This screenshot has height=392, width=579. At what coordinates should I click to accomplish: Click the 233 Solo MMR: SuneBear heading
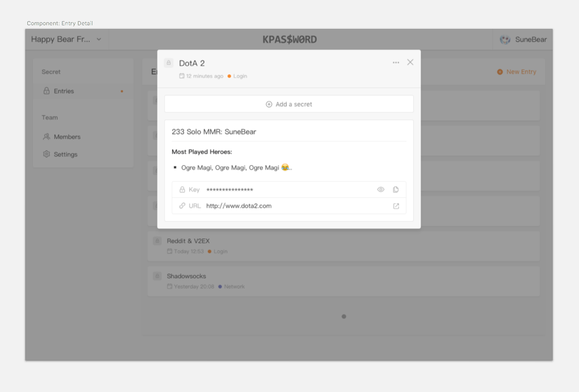pos(214,132)
